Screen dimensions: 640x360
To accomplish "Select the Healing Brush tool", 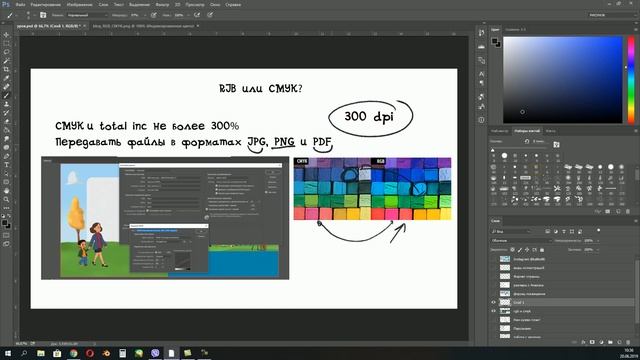I will 6,87.
